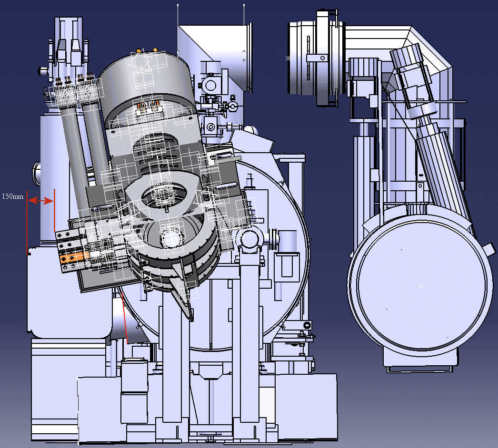Select the large circular vessel cover at right

coord(421,284)
